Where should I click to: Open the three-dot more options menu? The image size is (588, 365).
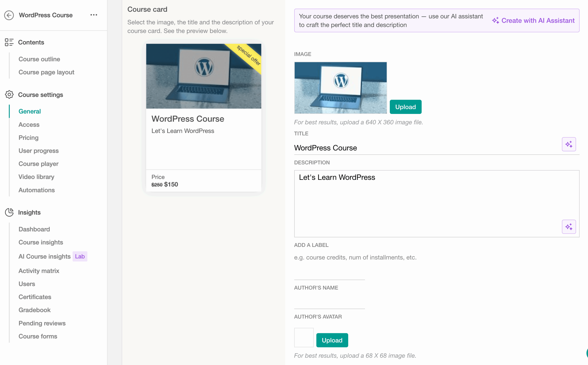click(94, 15)
